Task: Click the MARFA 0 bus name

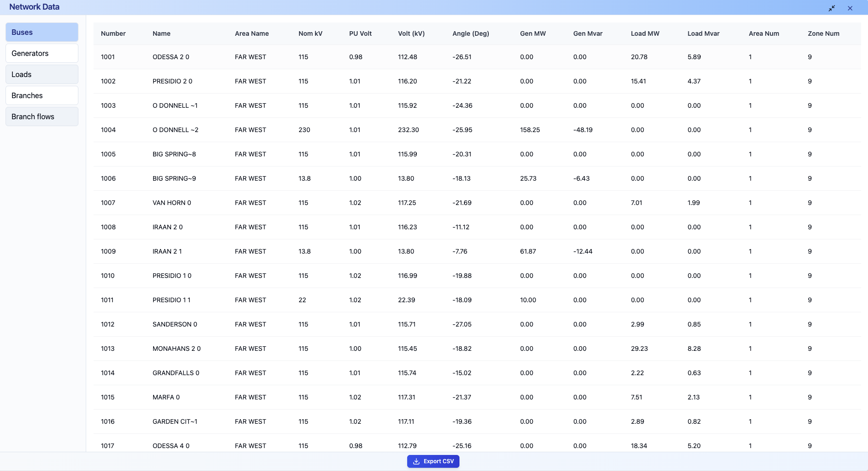Action: [166, 397]
